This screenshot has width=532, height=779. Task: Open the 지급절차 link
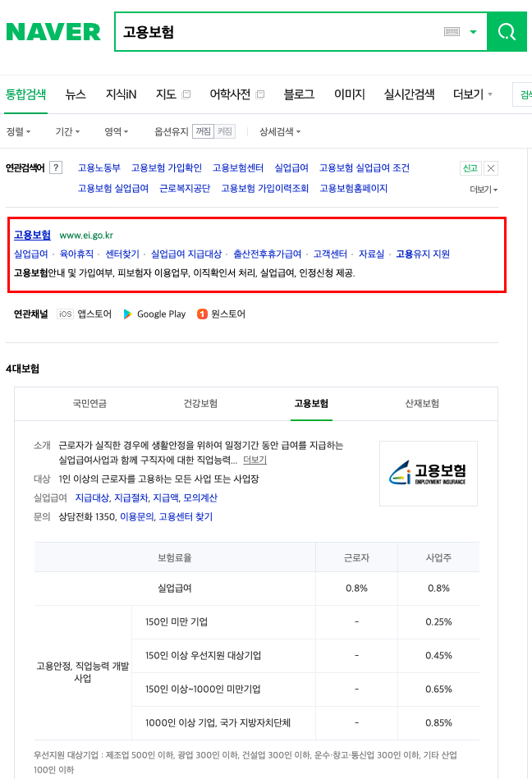[131, 497]
